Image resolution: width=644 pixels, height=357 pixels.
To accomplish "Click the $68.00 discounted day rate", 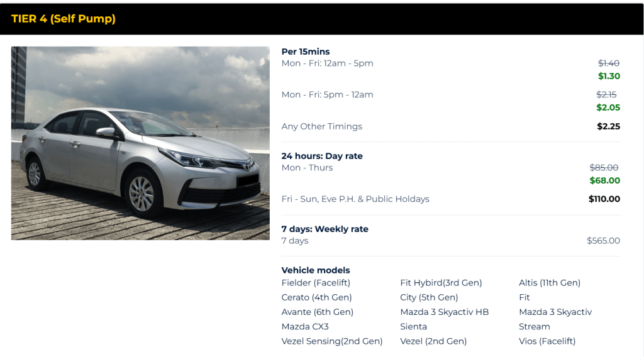I will (604, 180).
